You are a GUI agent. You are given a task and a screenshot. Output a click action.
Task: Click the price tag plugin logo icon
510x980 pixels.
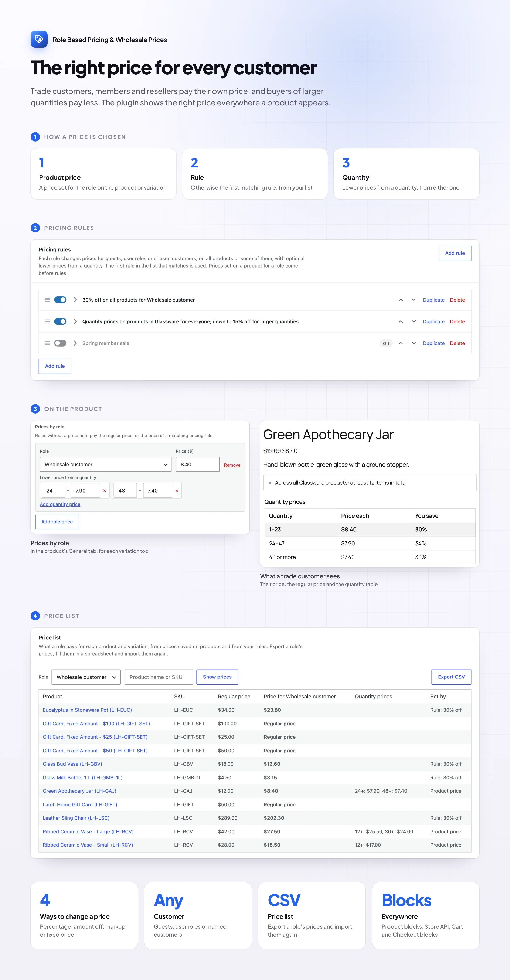tap(39, 39)
